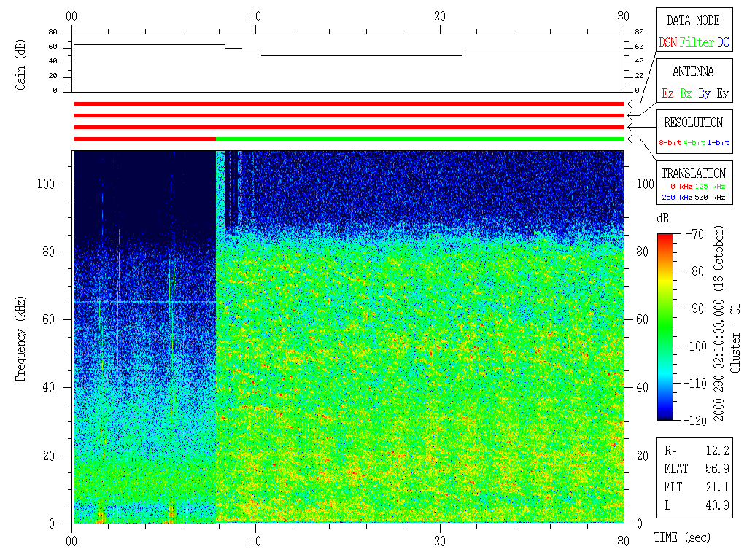Click the 250 kHz translation label
The width and height of the screenshot is (747, 560).
point(677,197)
